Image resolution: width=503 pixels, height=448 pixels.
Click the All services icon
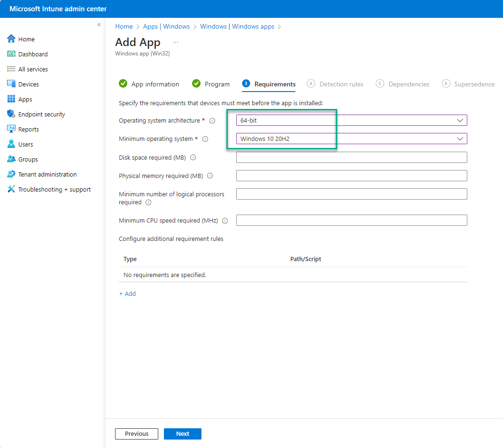point(13,69)
